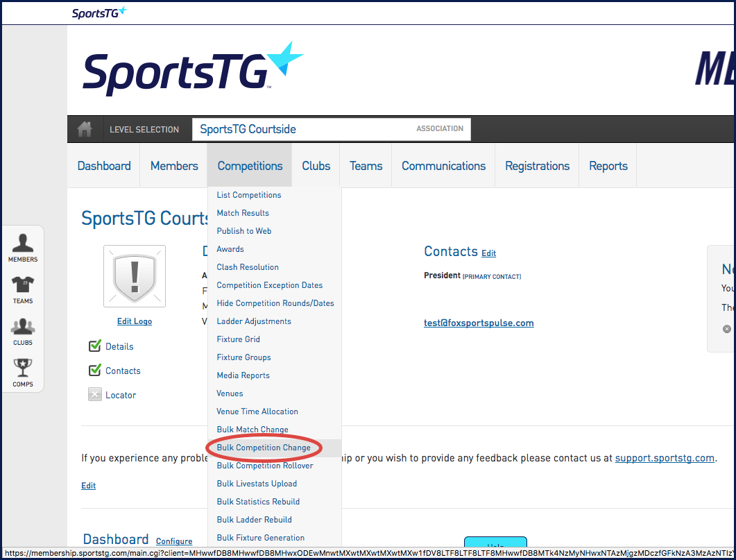736x560 pixels.
Task: Select Fixture Grid menu item
Action: coord(238,339)
